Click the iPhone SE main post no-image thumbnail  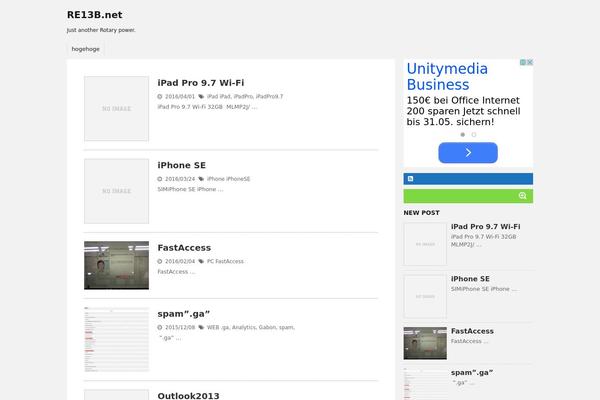(116, 191)
